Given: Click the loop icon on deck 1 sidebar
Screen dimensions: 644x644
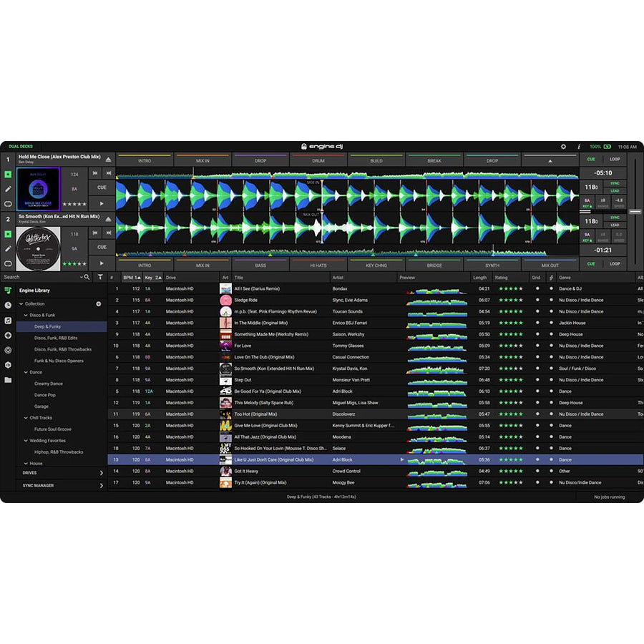Looking at the screenshot, I should pyautogui.click(x=8, y=204).
